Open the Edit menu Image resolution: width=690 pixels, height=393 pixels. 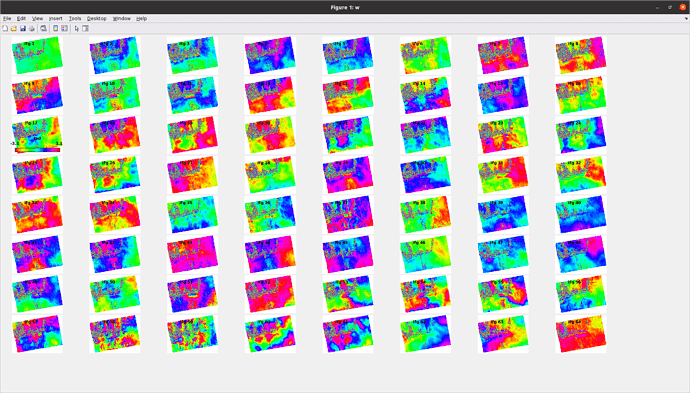[21, 18]
